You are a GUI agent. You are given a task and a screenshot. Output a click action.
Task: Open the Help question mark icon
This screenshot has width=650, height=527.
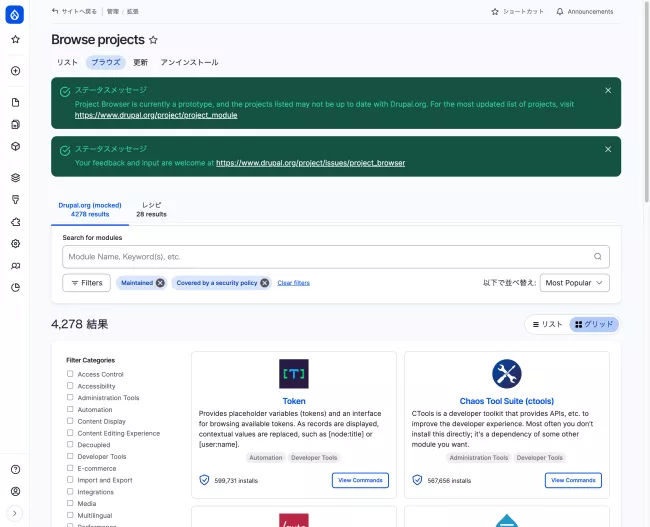click(15, 469)
